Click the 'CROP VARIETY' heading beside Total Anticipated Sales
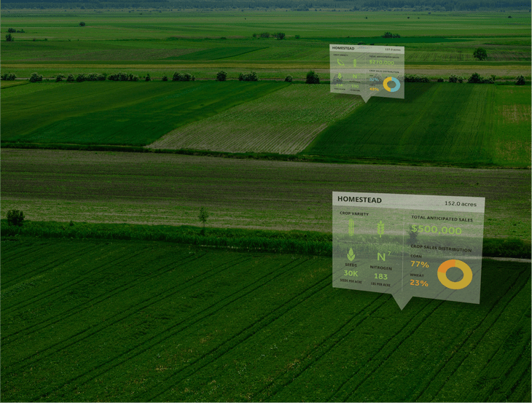 (354, 214)
